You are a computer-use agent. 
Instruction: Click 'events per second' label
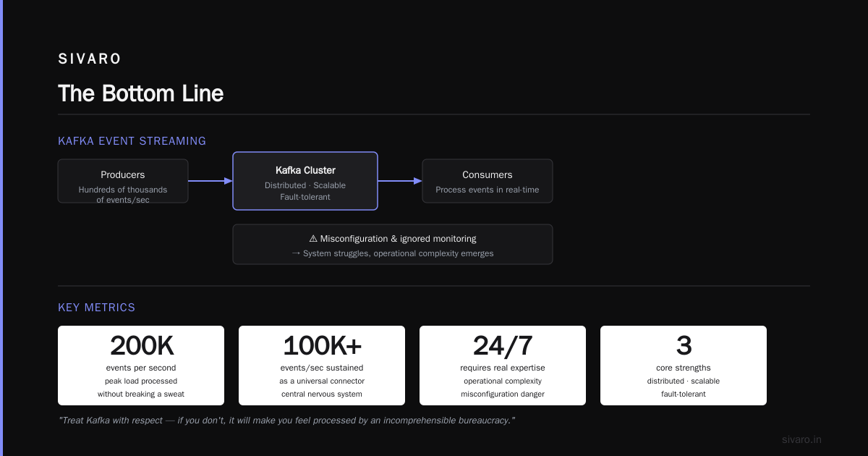[x=141, y=368]
